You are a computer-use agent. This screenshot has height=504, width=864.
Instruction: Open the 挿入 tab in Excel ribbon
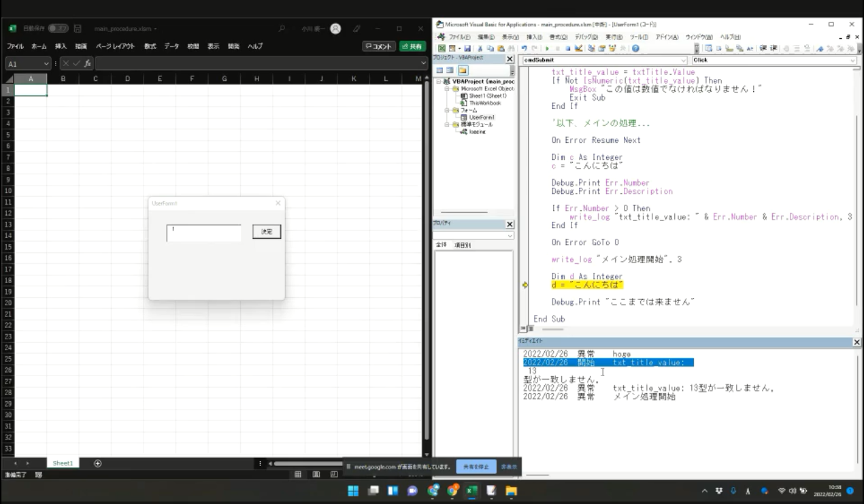coord(61,46)
